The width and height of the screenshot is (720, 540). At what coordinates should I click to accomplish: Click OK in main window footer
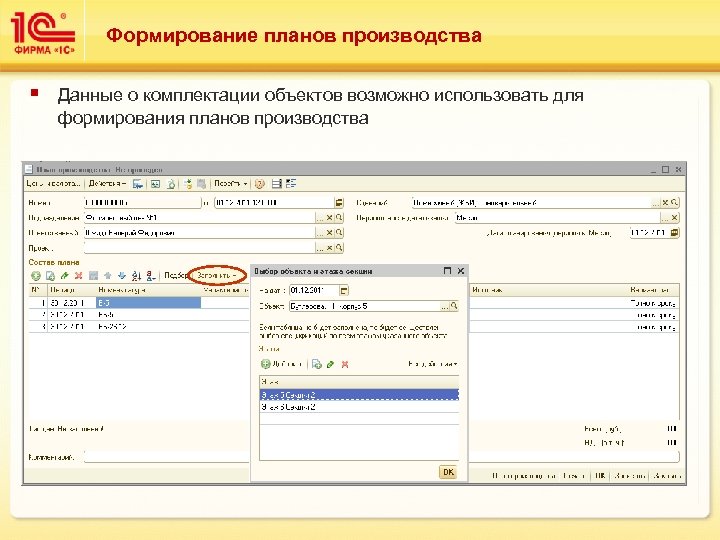coord(600,476)
